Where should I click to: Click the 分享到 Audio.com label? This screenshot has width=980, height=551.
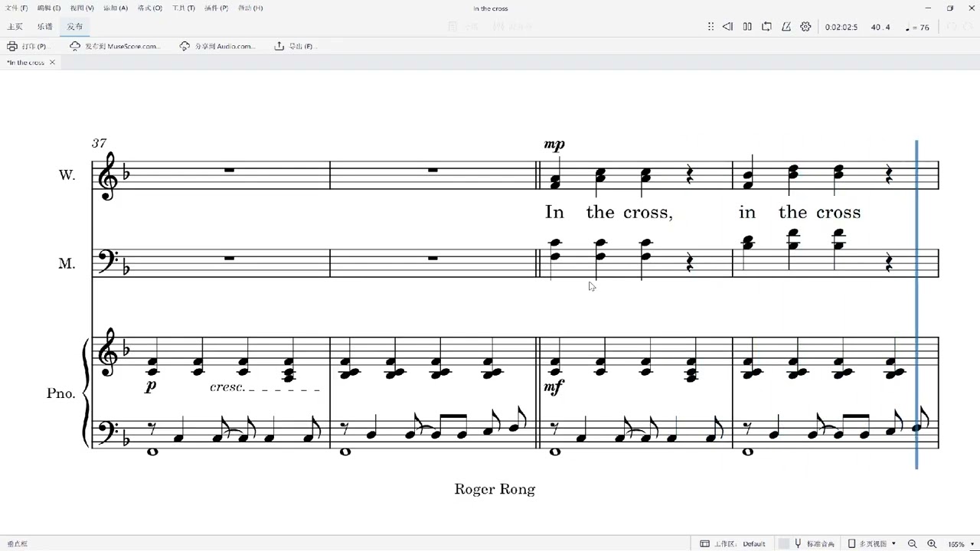tap(224, 46)
